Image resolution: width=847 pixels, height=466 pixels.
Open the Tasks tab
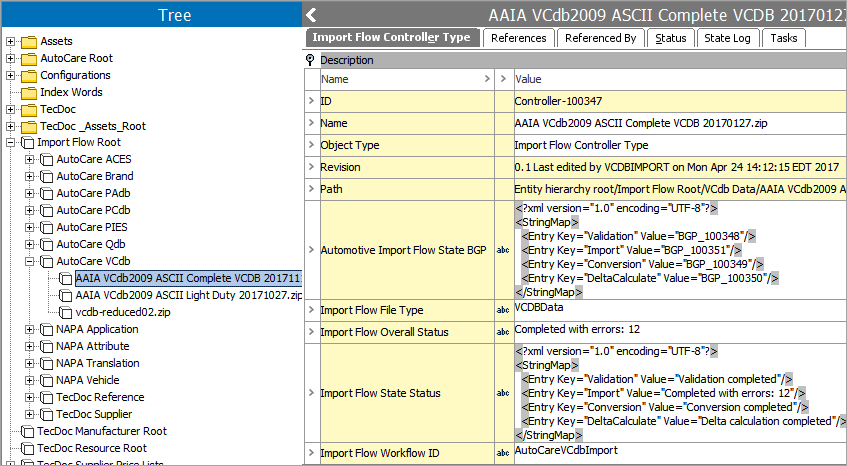tap(783, 38)
